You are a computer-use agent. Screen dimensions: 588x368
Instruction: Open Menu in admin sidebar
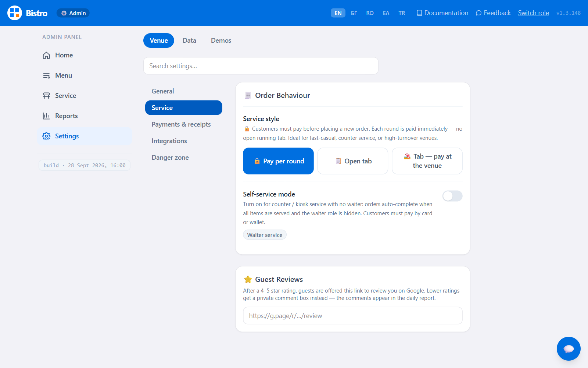pyautogui.click(x=85, y=75)
